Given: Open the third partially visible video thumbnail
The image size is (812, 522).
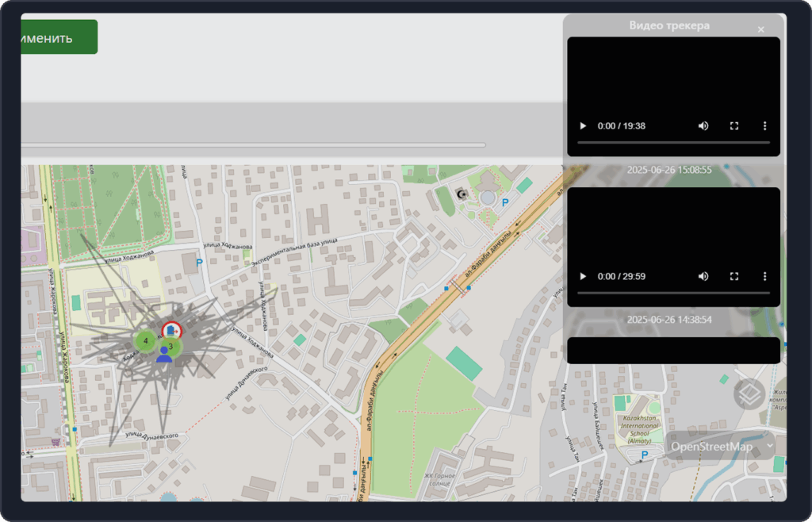Looking at the screenshot, I should click(673, 351).
